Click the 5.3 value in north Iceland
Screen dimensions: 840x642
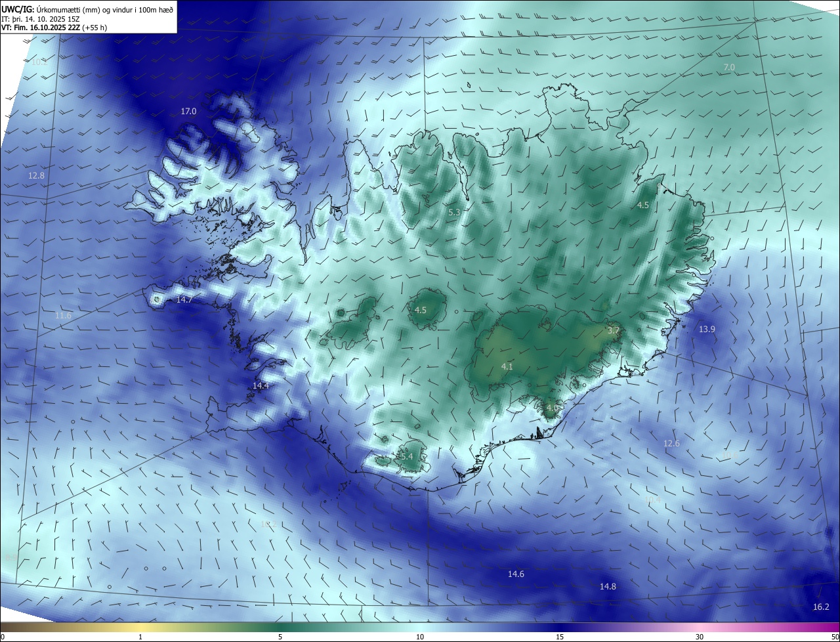point(454,213)
